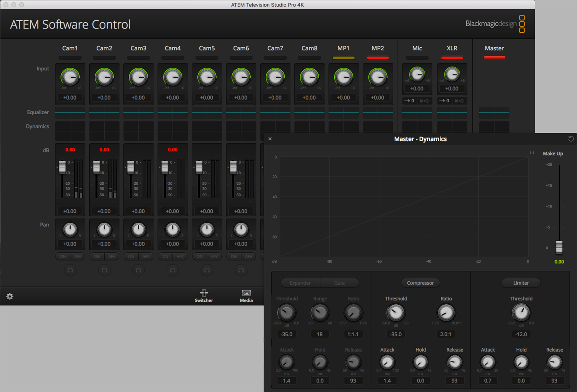Switch to the Switcher tab
The height and width of the screenshot is (392, 577).
click(x=204, y=296)
